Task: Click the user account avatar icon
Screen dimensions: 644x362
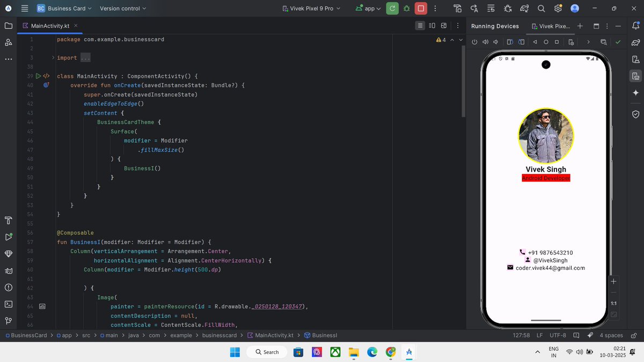Action: 575,9
